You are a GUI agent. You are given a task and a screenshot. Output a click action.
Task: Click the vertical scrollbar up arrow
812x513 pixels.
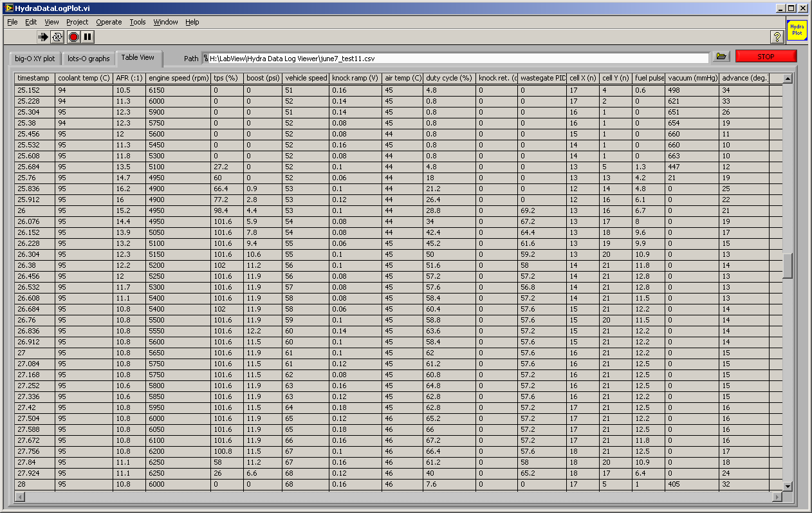(x=788, y=78)
